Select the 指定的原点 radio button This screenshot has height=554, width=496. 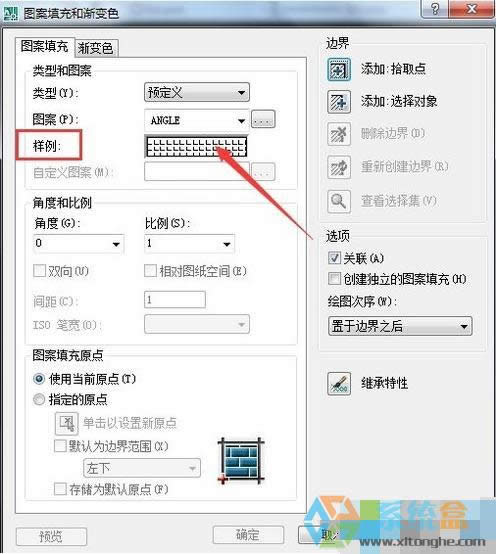(x=39, y=399)
